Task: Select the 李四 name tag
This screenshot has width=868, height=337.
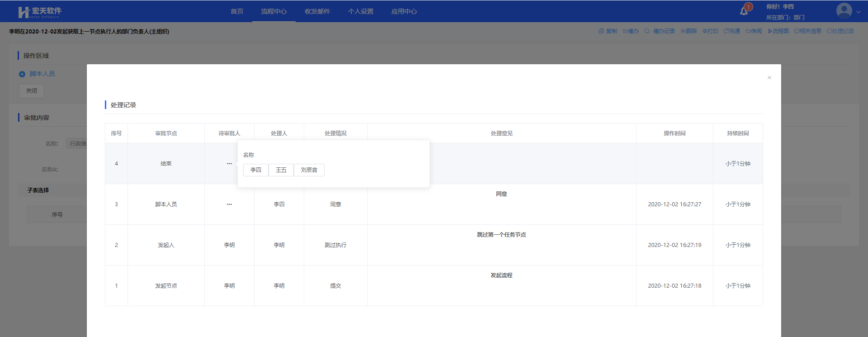Action: (x=256, y=170)
